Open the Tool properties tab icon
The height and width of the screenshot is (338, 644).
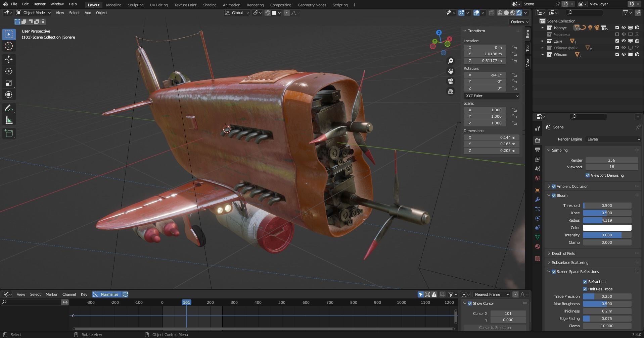pyautogui.click(x=538, y=128)
